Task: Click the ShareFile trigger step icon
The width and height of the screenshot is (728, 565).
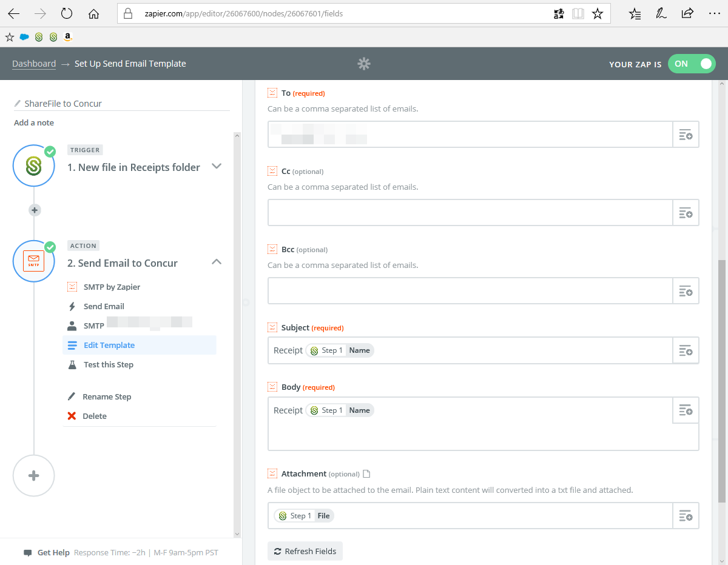Action: click(x=34, y=165)
